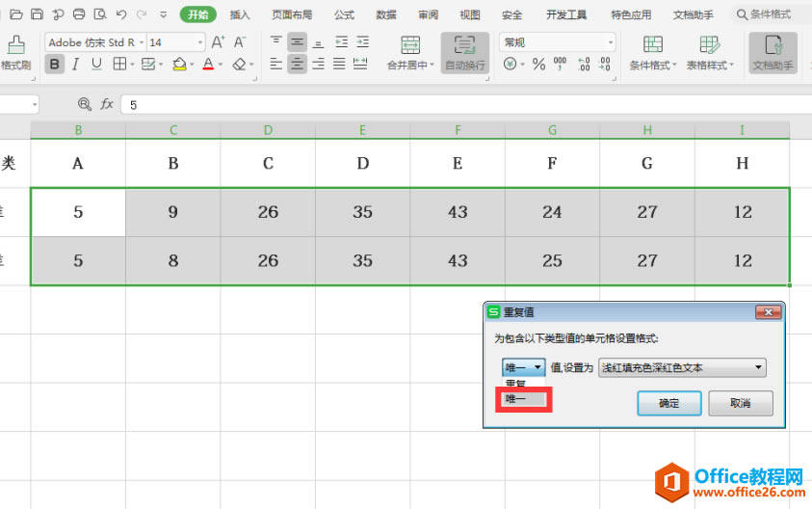Screen dimensions: 812x509
Task: Open the font color picker with red bar
Action: [208, 65]
